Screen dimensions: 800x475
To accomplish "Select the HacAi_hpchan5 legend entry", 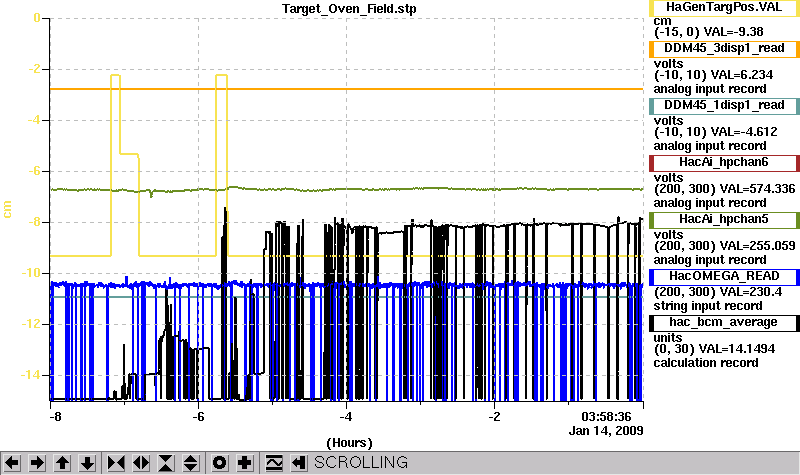I will click(724, 220).
